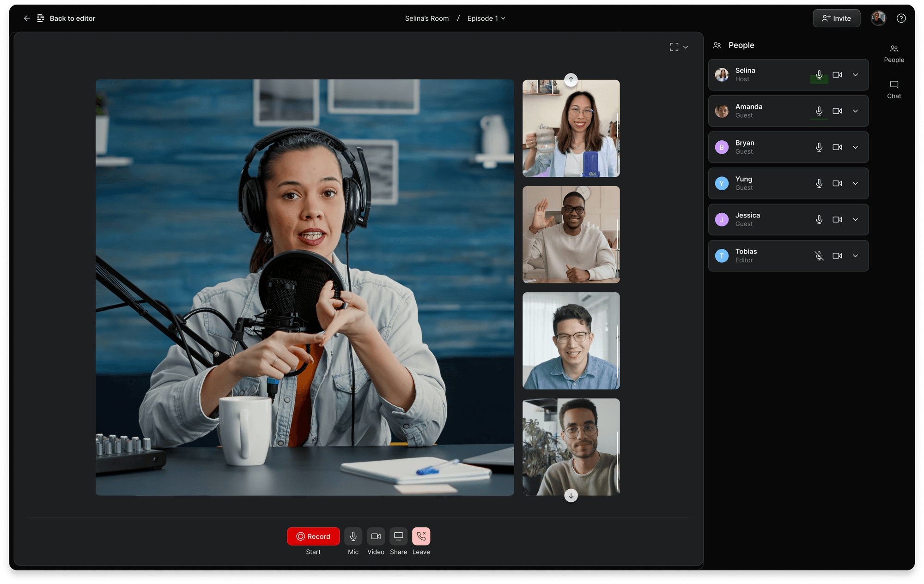The image size is (924, 584).
Task: Start screen sharing with the Share icon
Action: 398,536
